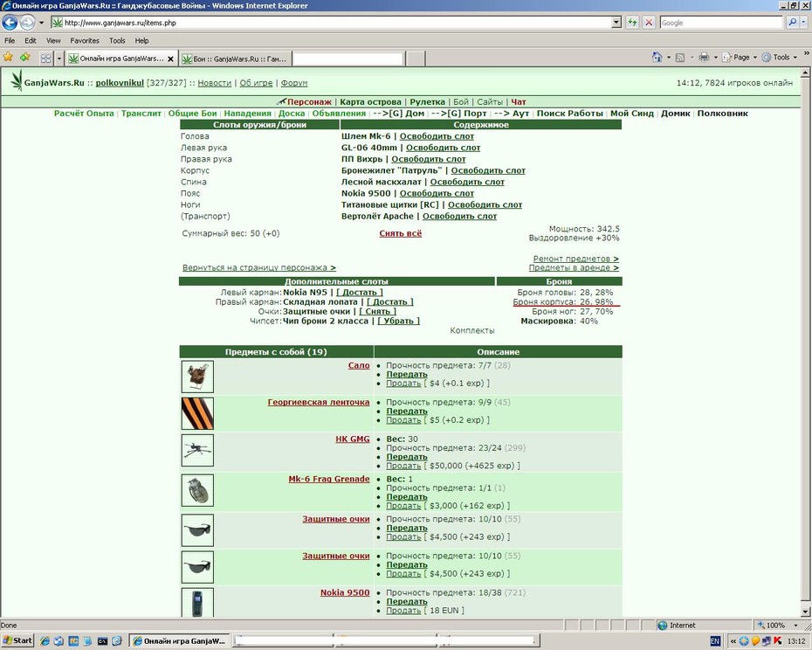Click the Mk-6 Frag Grenade image
Viewport: 812px width, 650px height.
point(197,490)
